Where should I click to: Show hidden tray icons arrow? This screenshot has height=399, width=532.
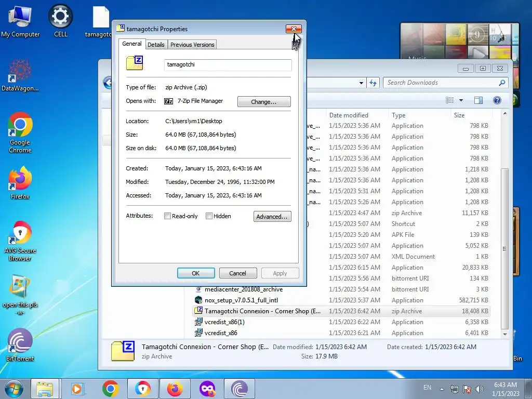[442, 389]
